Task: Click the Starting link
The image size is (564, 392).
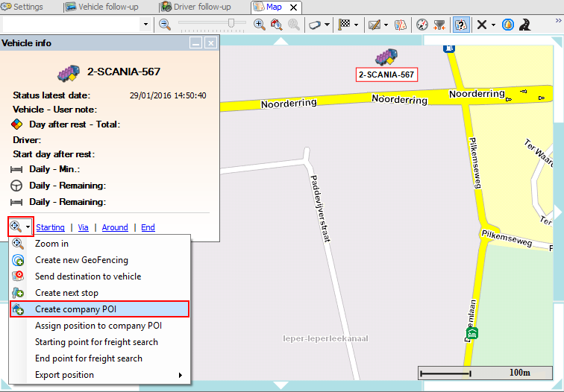Action: coord(50,227)
